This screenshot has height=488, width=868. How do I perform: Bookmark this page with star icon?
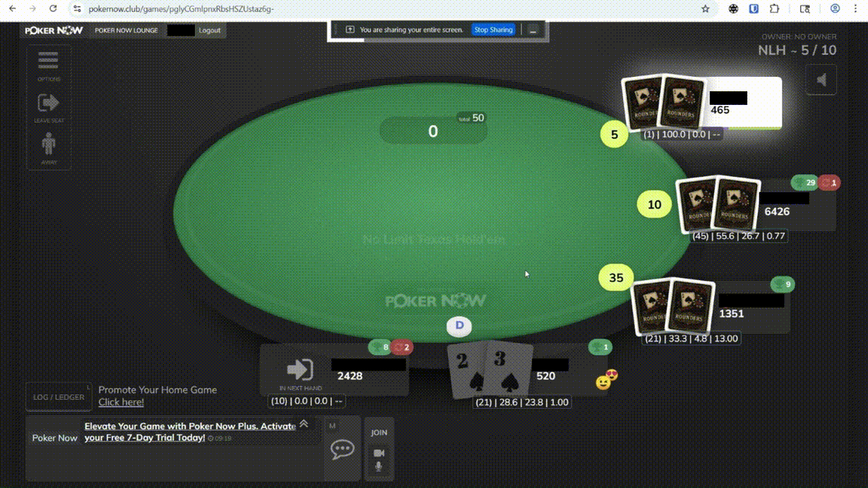(705, 9)
